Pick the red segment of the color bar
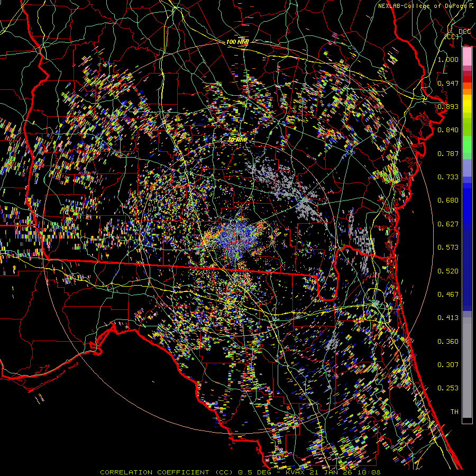The height and width of the screenshot is (476, 476). click(467, 79)
